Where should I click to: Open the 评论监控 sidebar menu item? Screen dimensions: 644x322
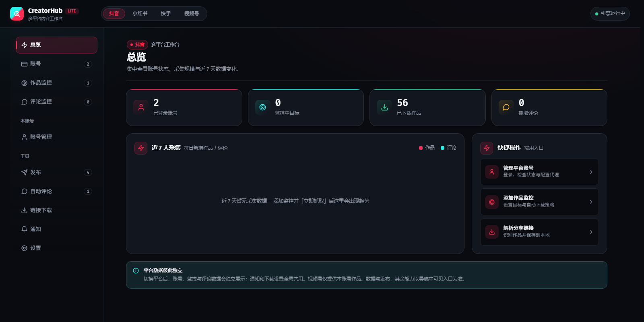pyautogui.click(x=56, y=102)
